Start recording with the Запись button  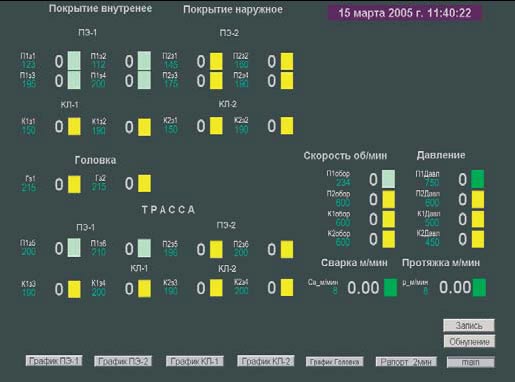[x=469, y=325]
